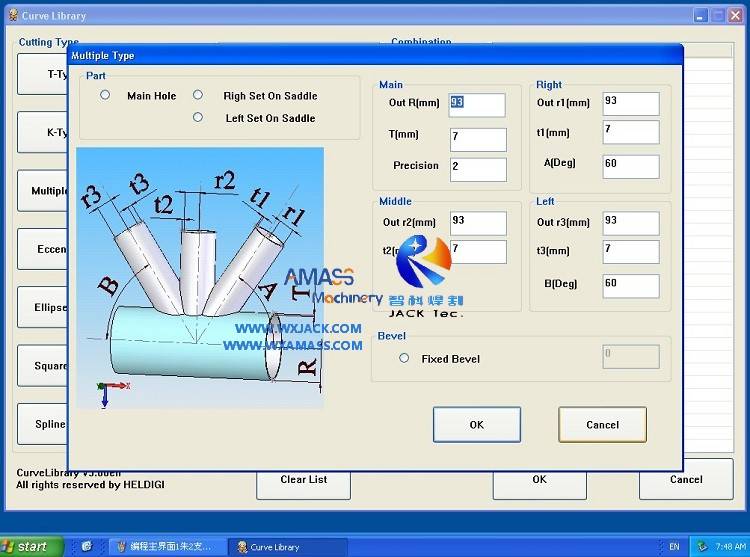The width and height of the screenshot is (750, 557).
Task: Select the Main Hole radio button
Action: tap(105, 95)
